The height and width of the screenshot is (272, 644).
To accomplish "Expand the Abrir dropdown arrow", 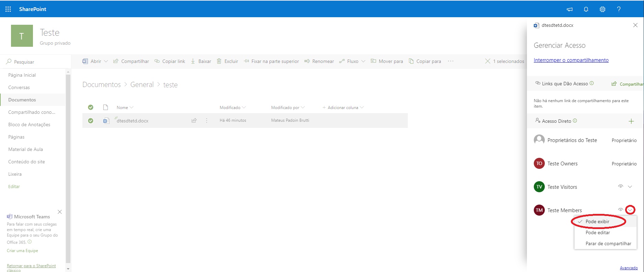I will point(106,61).
